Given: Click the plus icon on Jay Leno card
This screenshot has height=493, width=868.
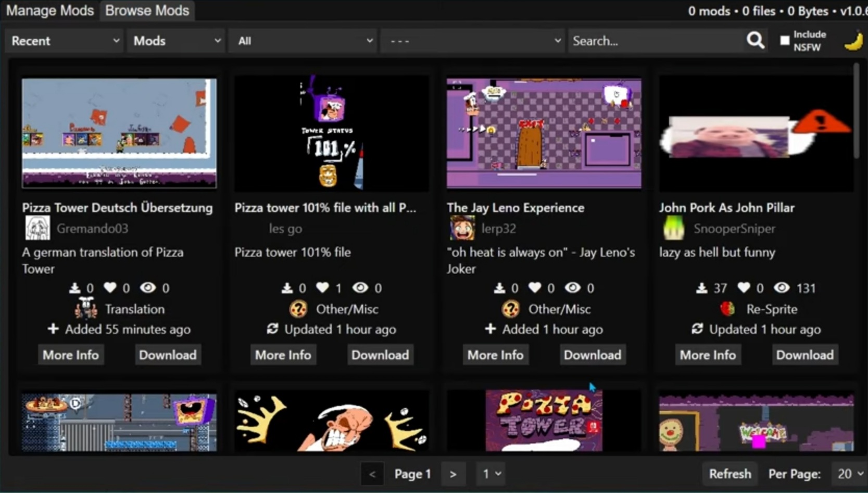Looking at the screenshot, I should point(490,329).
